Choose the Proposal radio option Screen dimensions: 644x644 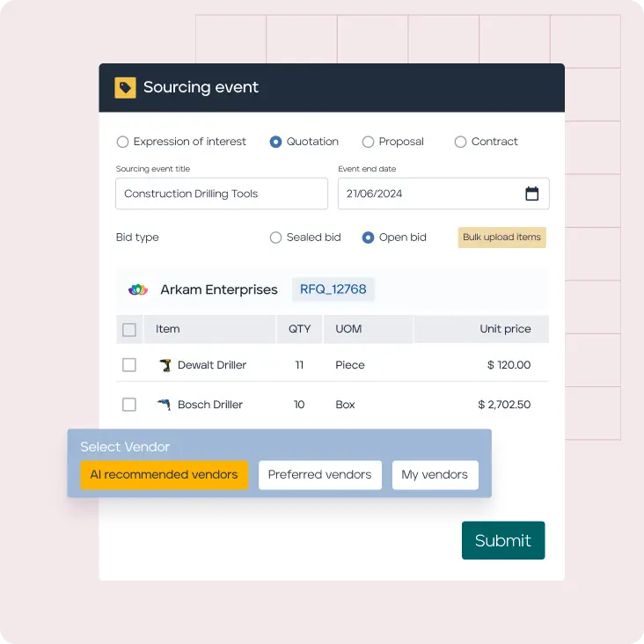click(368, 142)
